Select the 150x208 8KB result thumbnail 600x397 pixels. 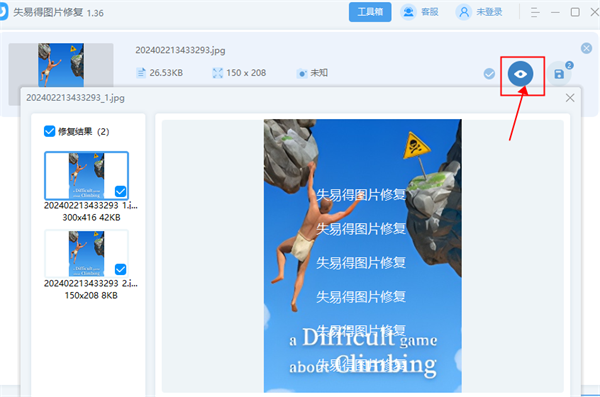point(86,253)
